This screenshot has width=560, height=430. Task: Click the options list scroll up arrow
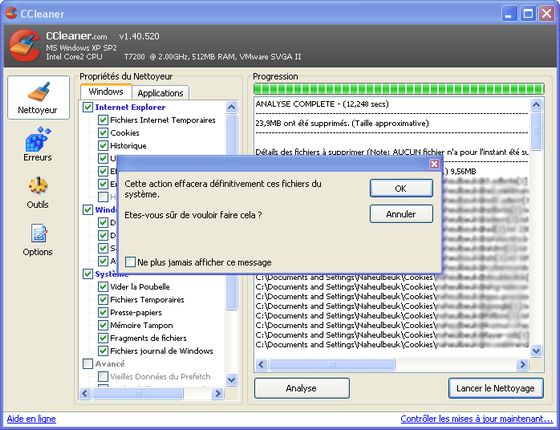point(231,107)
